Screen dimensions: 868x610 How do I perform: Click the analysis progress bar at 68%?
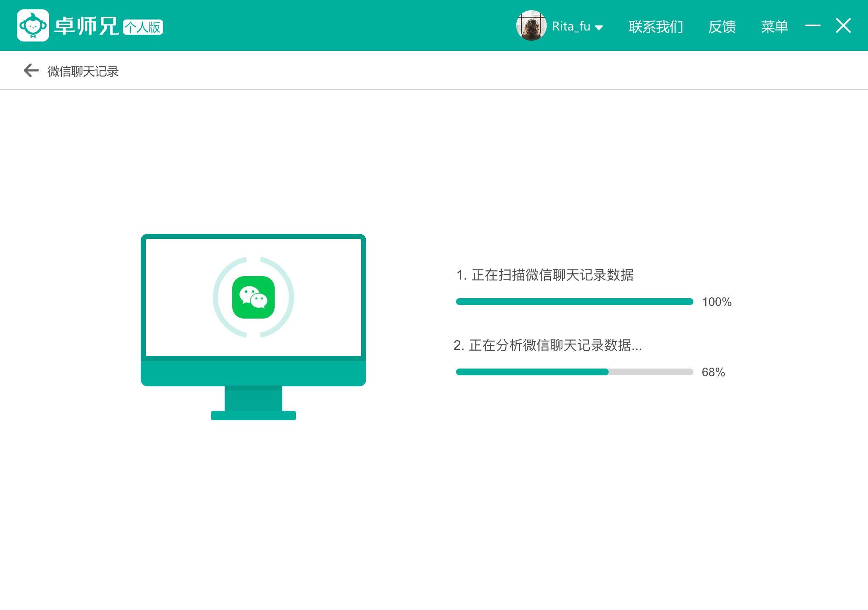coord(574,372)
